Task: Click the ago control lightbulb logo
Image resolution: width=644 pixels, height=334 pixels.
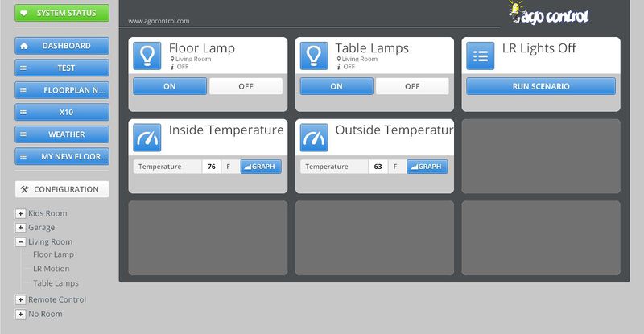Action: tap(517, 10)
